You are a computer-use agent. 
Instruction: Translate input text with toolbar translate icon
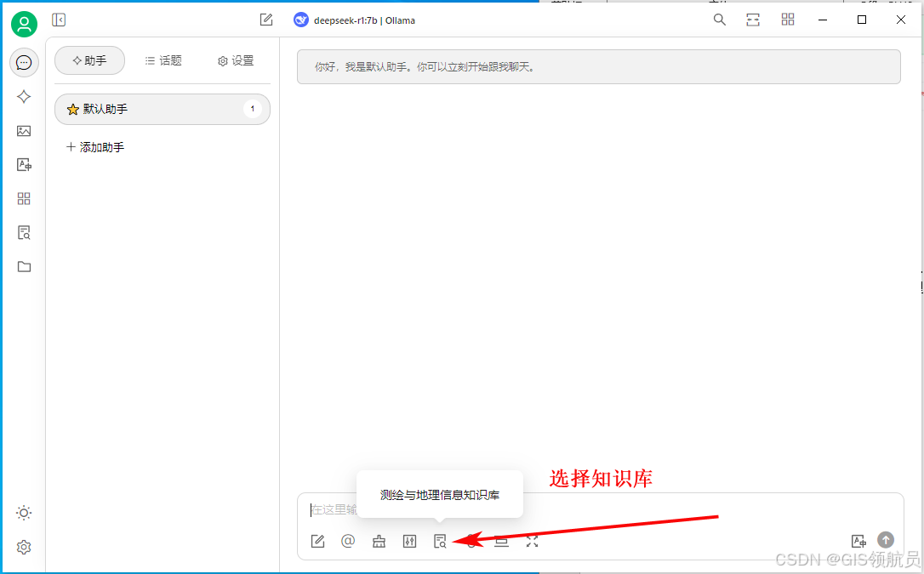(x=858, y=541)
